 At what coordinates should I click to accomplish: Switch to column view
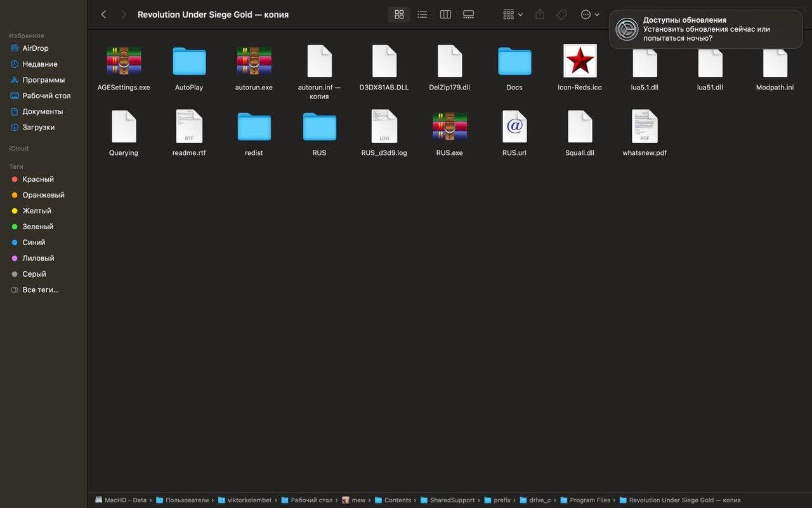point(445,15)
